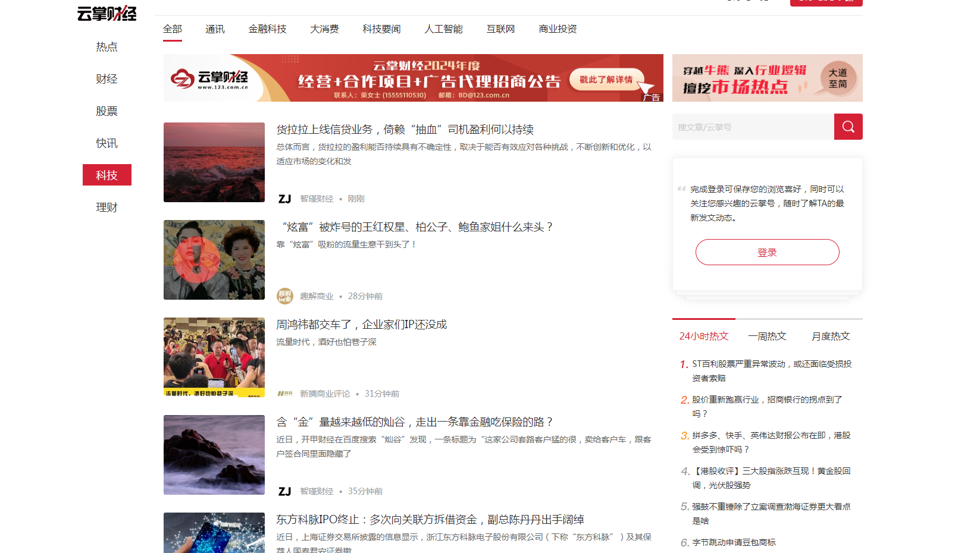The width and height of the screenshot is (980, 553).
Task: Open the 财经 sidebar section
Action: point(107,78)
